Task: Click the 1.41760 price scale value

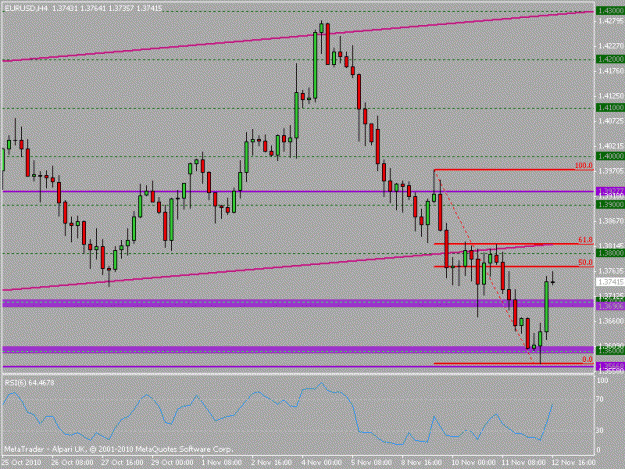Action: click(x=611, y=71)
